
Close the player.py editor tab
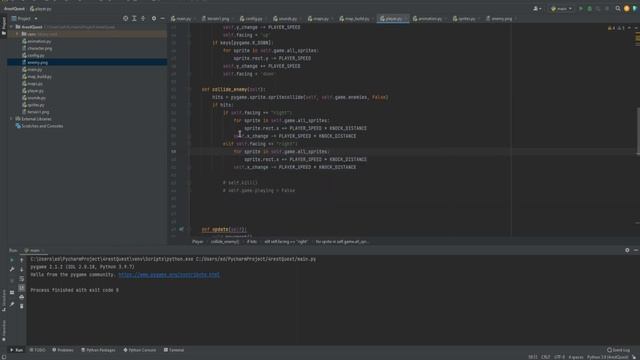point(406,19)
